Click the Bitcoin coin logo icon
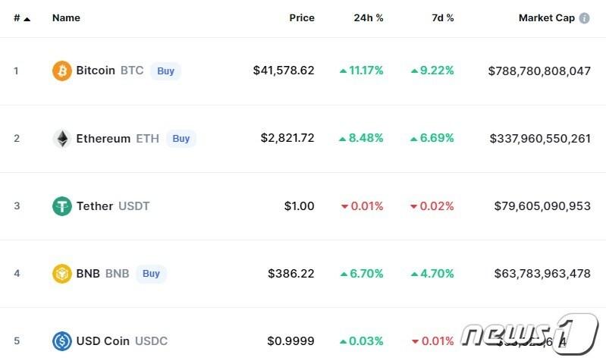Screen dimensions: 606x364 click(x=62, y=71)
